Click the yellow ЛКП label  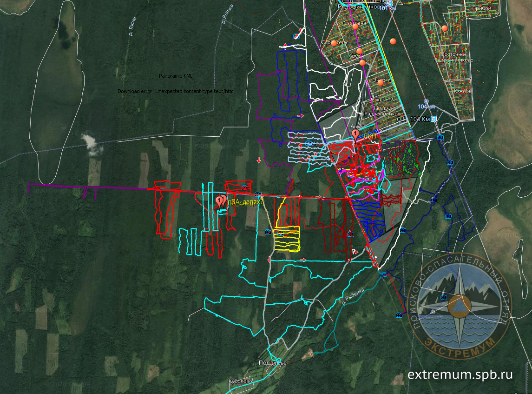[370, 136]
